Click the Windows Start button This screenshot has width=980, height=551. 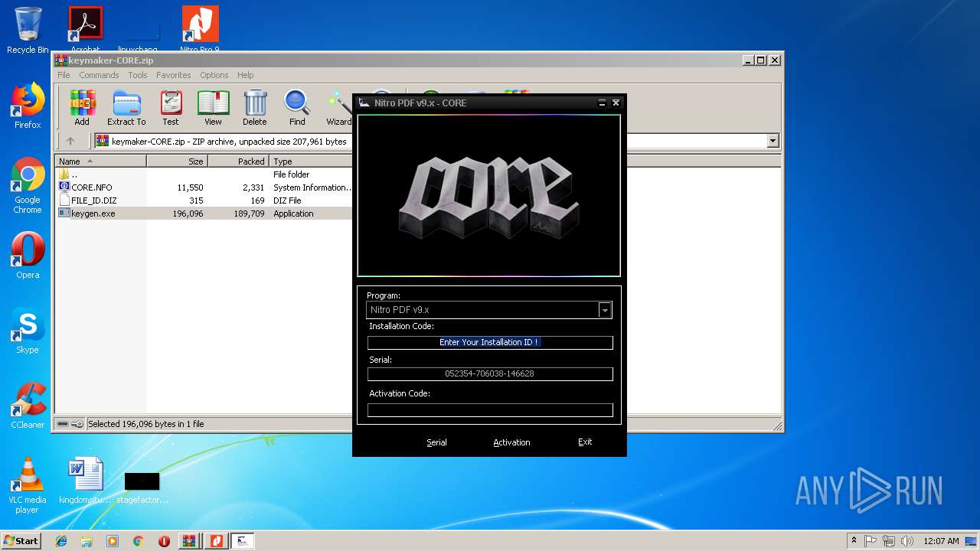tap(21, 541)
